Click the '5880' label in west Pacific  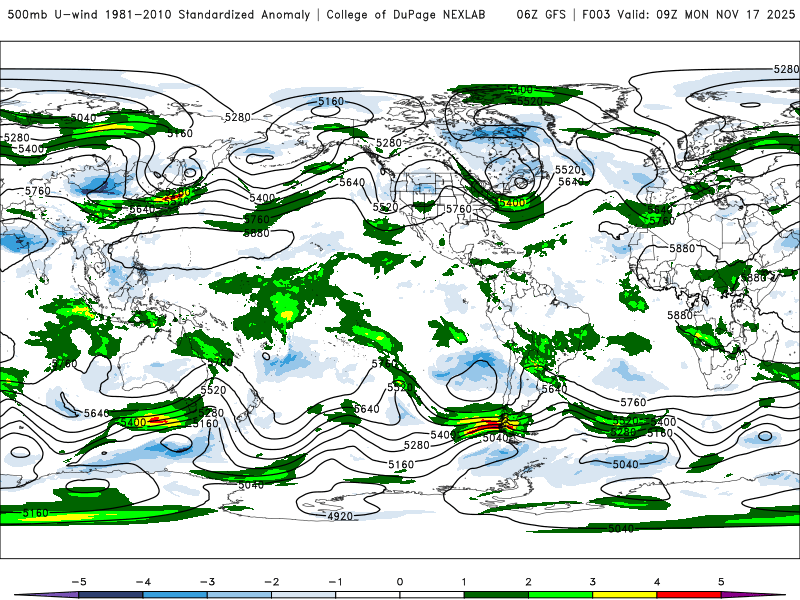pos(257,233)
